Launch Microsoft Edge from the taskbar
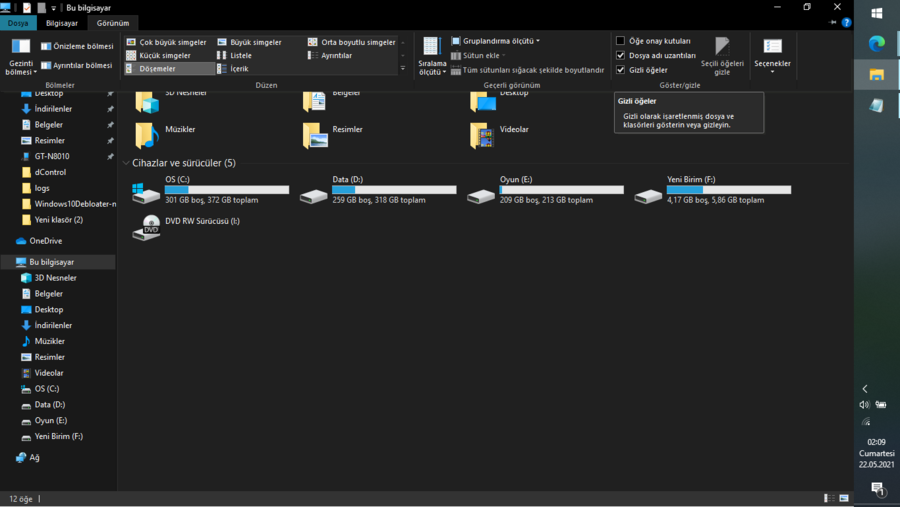The width and height of the screenshot is (900, 507). 876,44
